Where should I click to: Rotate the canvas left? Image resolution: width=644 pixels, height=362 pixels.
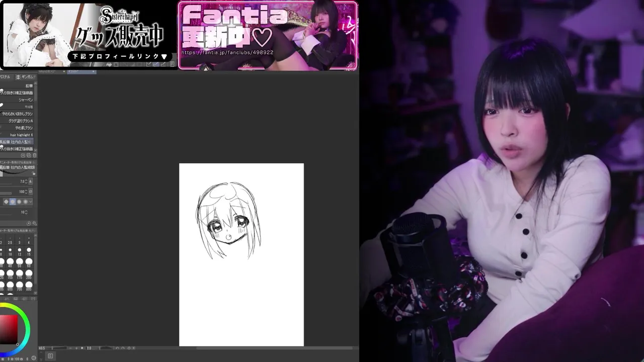point(117,348)
